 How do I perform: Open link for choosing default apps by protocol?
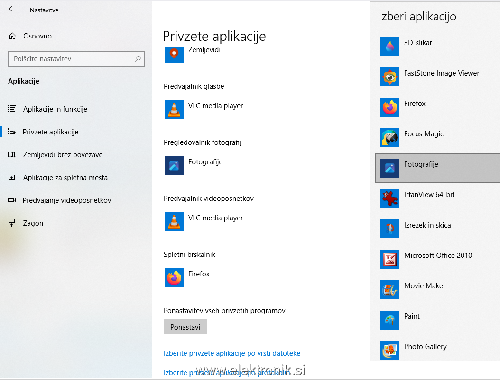(227, 372)
